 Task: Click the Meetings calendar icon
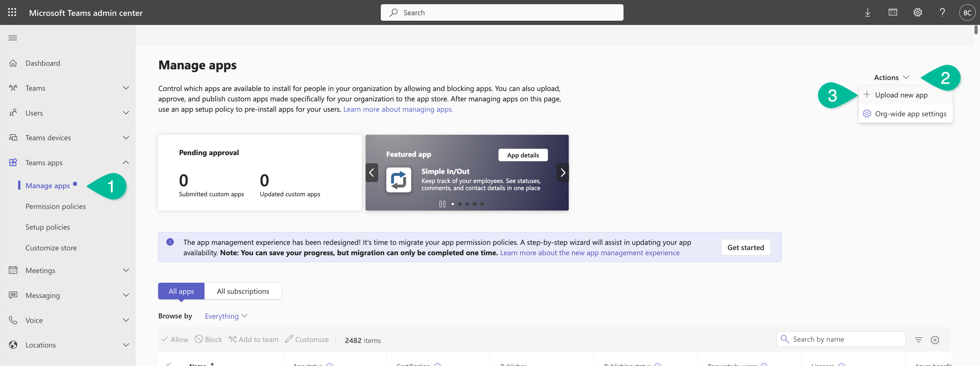click(x=13, y=270)
